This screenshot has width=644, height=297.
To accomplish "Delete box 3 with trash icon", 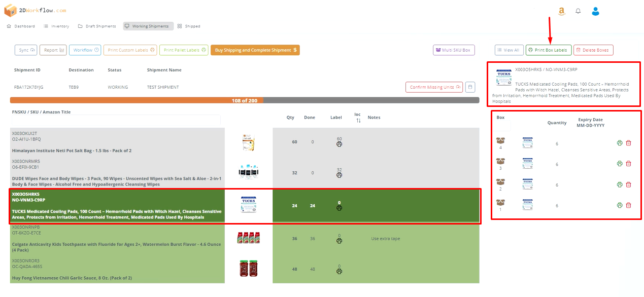I will [x=628, y=164].
